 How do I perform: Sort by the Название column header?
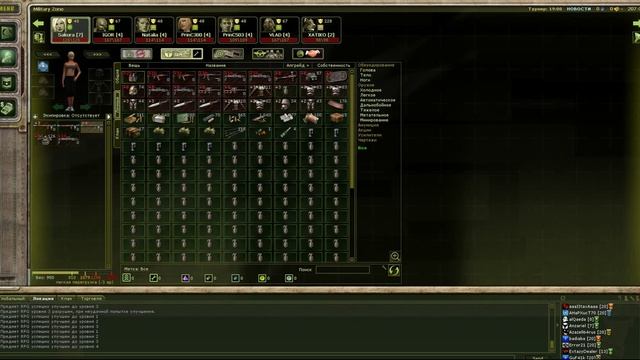(x=216, y=65)
